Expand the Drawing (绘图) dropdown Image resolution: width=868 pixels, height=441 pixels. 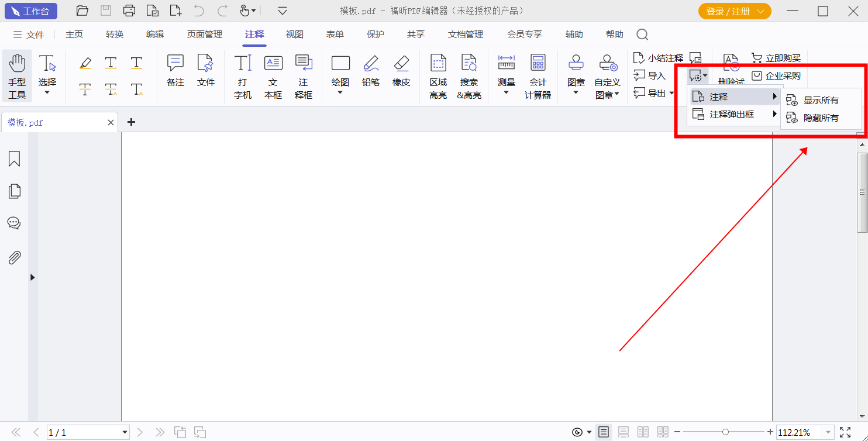pyautogui.click(x=340, y=92)
